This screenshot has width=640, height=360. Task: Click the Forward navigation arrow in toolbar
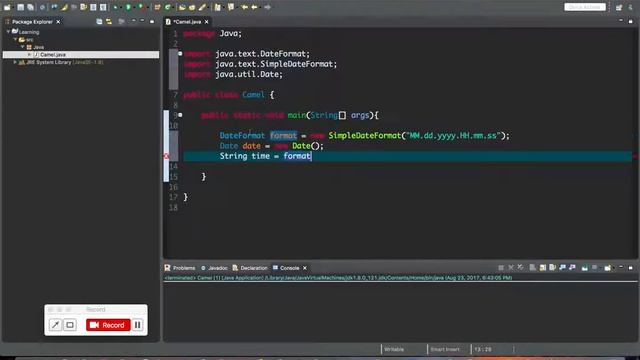267,7
